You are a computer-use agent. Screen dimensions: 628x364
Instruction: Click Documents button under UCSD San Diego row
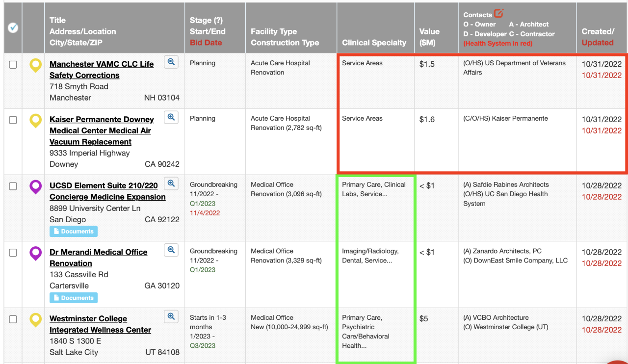74,231
